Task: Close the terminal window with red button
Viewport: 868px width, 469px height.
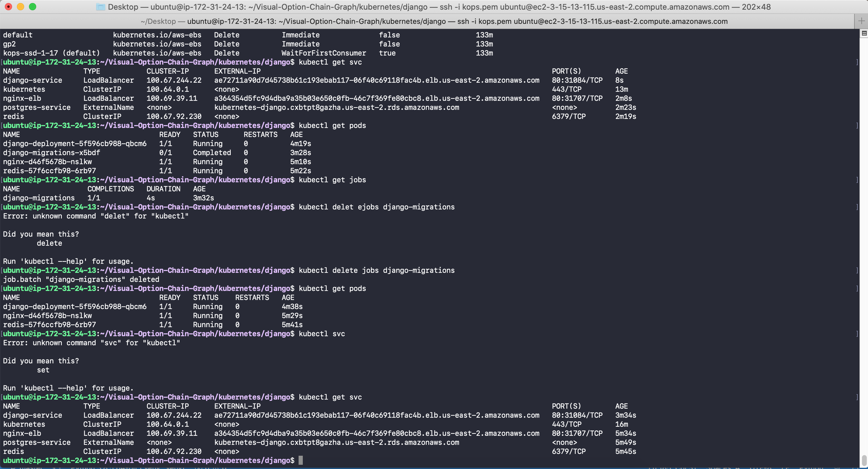Action: point(8,7)
